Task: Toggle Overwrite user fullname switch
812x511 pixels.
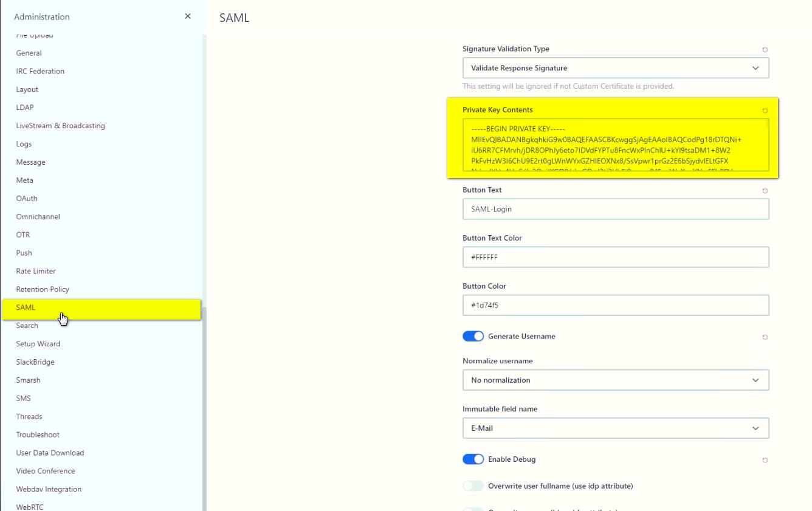Action: pos(473,486)
